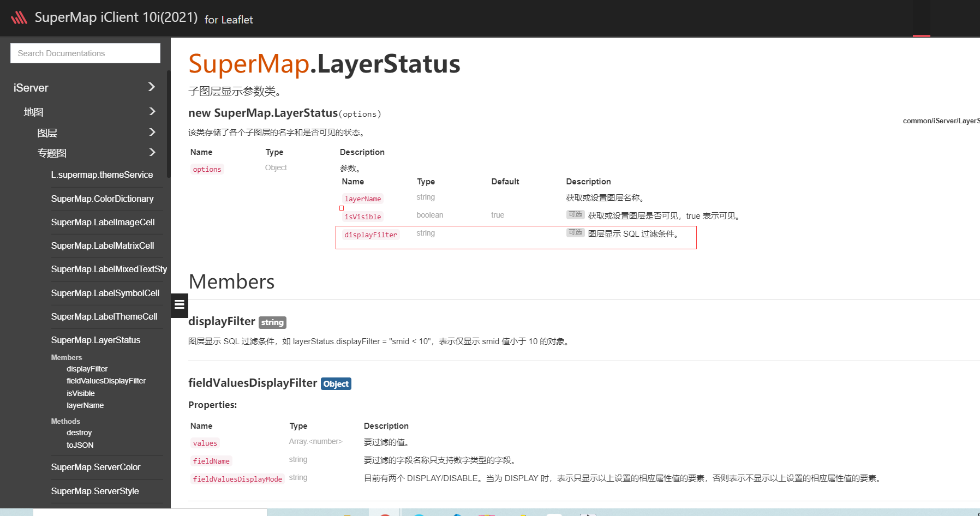
Task: Select SuperMap.LabelSymbolCell in sidebar
Action: (x=105, y=293)
